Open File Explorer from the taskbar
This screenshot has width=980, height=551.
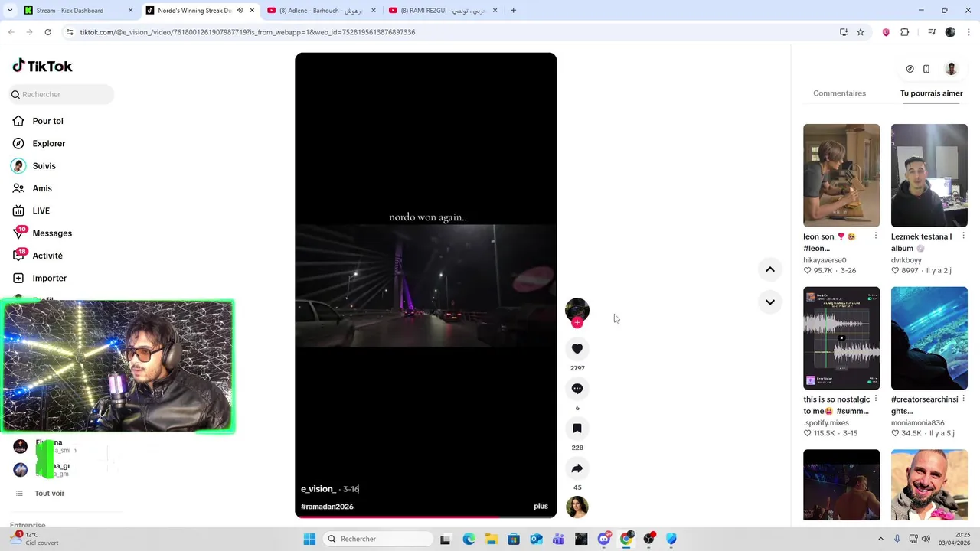click(x=492, y=539)
